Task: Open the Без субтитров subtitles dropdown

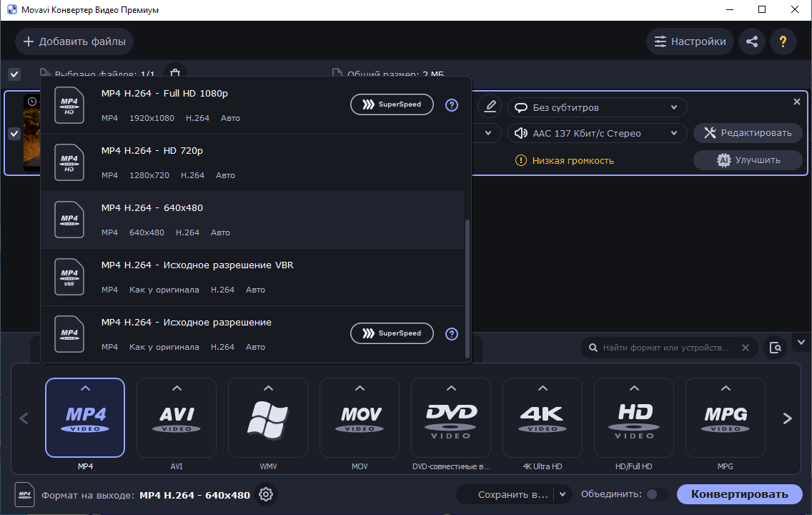Action: [597, 107]
